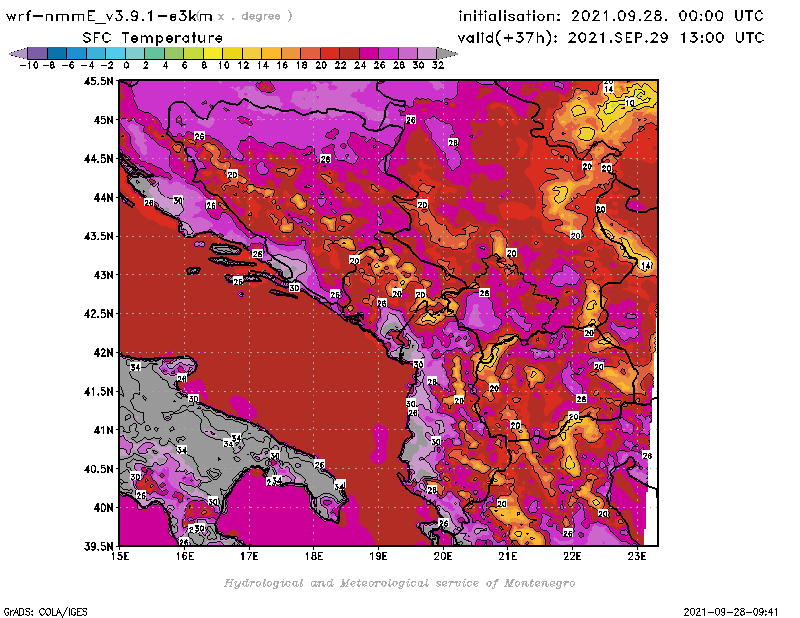
Task: Click the '17E' longitude axis label
Action: [x=249, y=556]
